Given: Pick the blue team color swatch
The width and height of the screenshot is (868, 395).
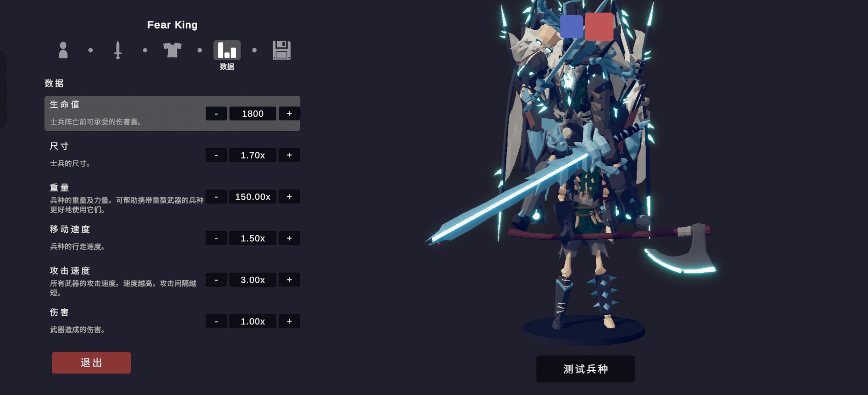Looking at the screenshot, I should pyautogui.click(x=571, y=27).
